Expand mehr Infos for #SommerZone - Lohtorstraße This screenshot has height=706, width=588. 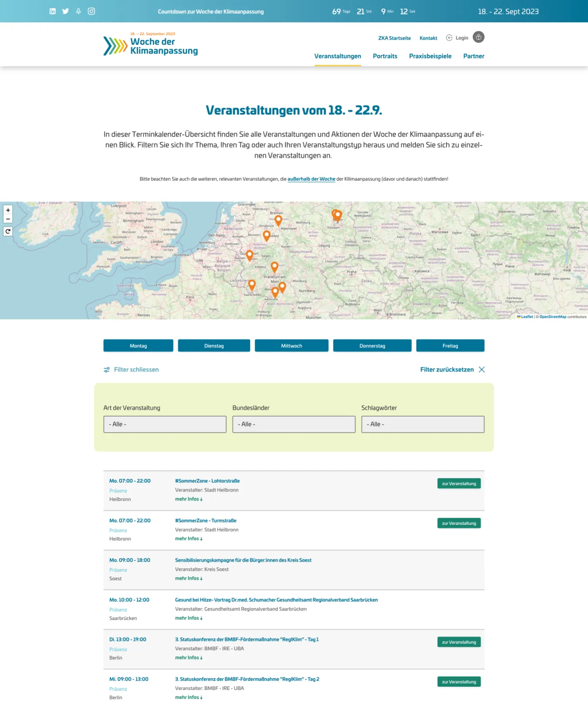pos(189,499)
